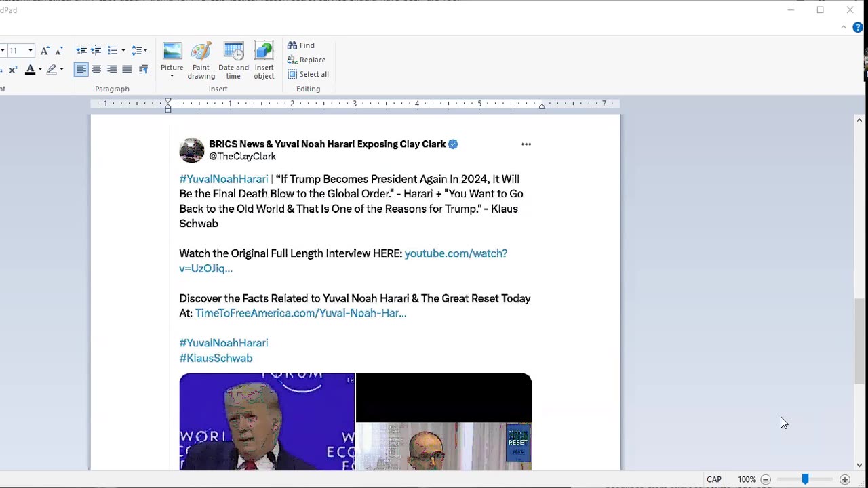Click the left indent ruler marker
868x488 pixels.
pos(168,105)
